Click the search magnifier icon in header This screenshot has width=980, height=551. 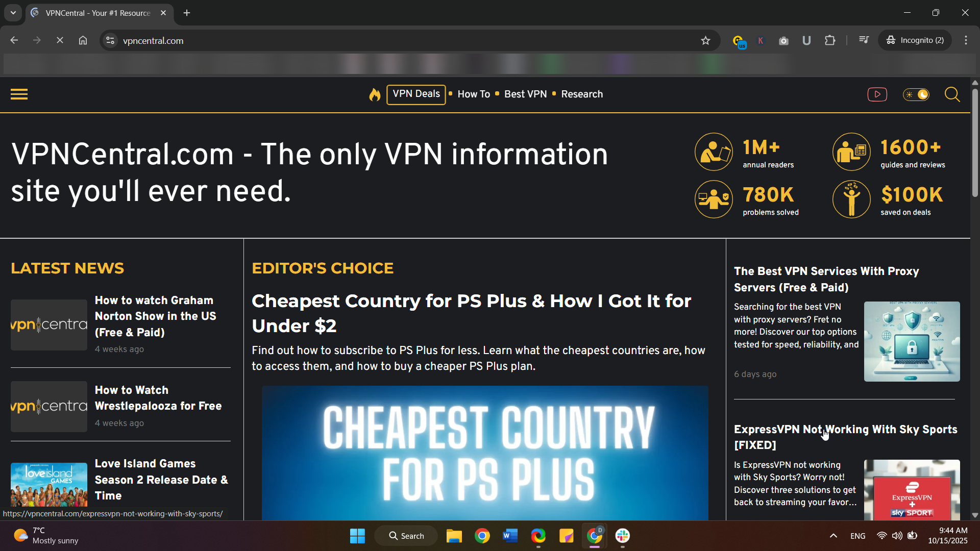pos(951,94)
